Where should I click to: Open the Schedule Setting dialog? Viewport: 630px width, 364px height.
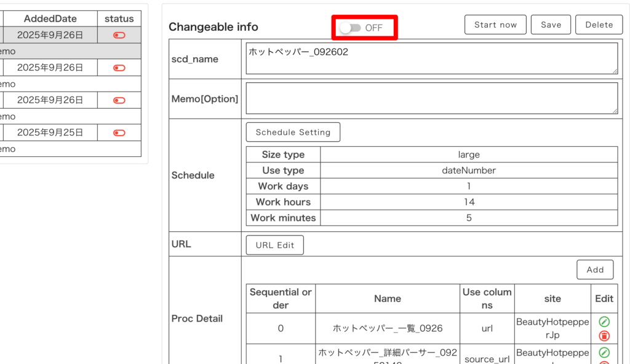[293, 132]
